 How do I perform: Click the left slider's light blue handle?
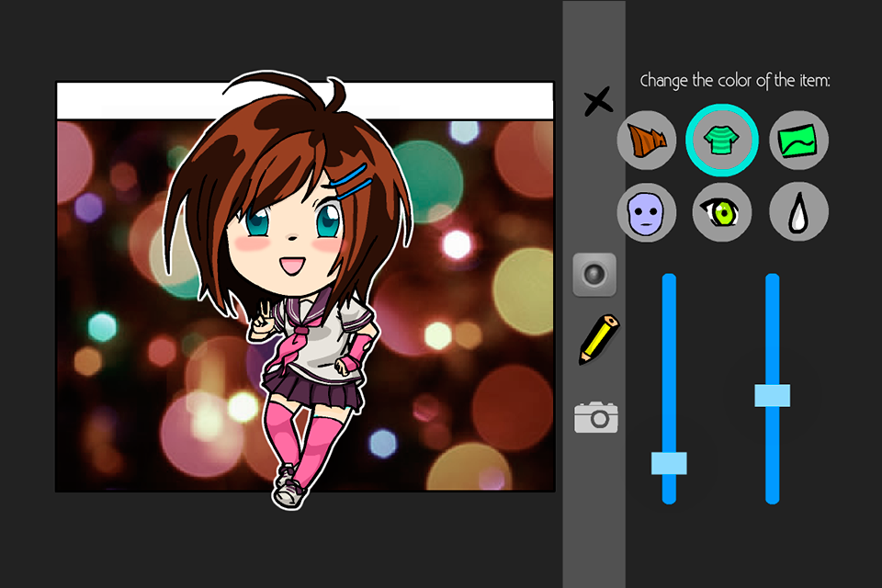coord(669,463)
